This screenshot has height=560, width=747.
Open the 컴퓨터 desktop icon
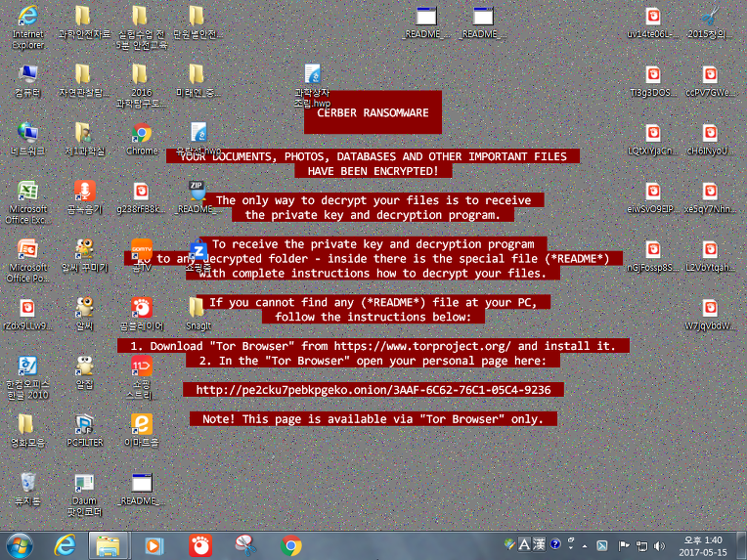27,81
